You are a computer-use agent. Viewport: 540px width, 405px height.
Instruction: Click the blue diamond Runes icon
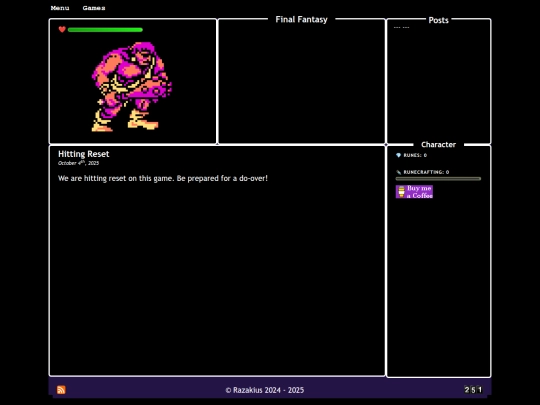click(x=398, y=155)
